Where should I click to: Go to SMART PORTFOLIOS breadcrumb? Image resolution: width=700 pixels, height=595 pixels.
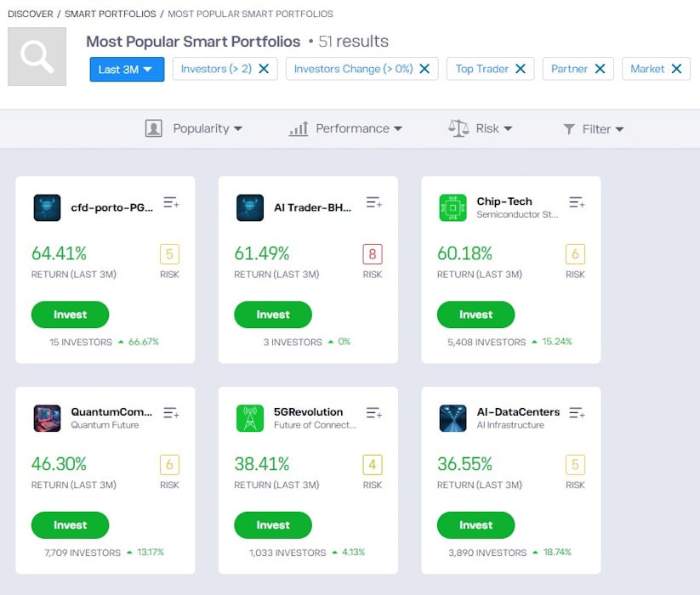[111, 14]
